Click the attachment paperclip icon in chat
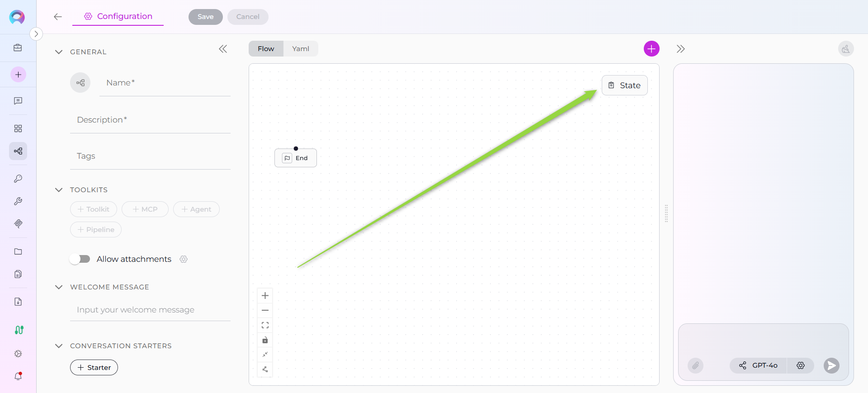Image resolution: width=868 pixels, height=393 pixels. 696,365
